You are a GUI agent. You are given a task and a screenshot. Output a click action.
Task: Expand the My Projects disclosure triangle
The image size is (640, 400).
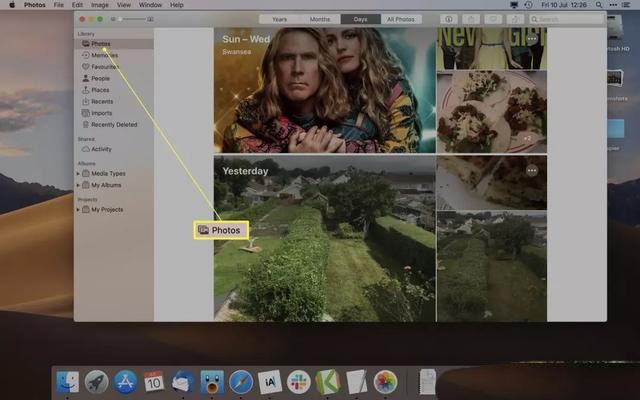[79, 210]
